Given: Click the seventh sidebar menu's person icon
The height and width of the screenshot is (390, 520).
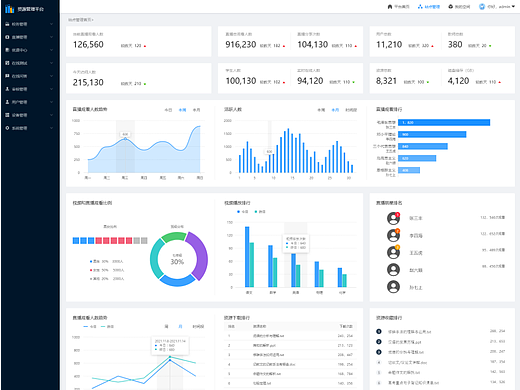Looking at the screenshot, I should [x=7, y=102].
